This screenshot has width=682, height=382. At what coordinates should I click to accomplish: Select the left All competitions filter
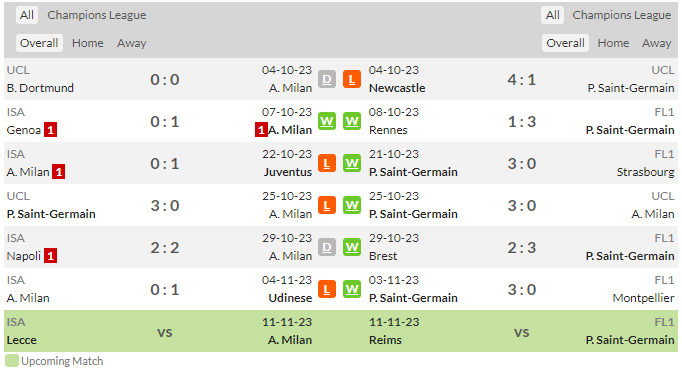point(27,15)
